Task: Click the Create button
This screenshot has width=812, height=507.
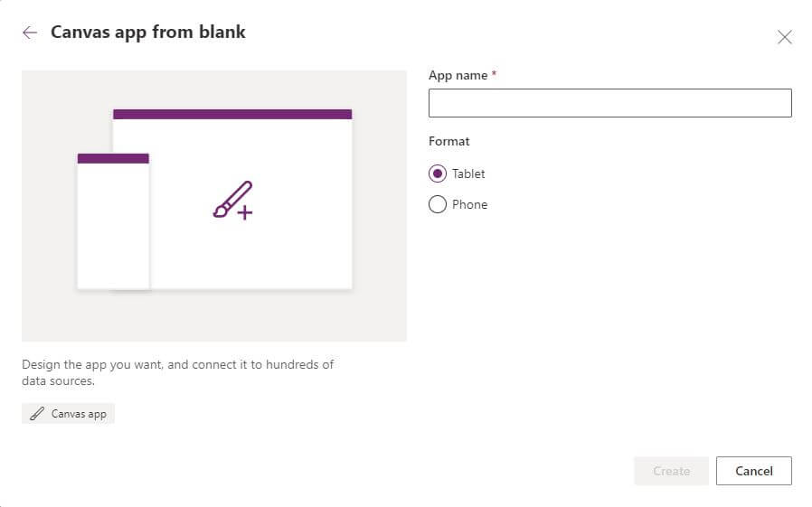Action: click(671, 471)
